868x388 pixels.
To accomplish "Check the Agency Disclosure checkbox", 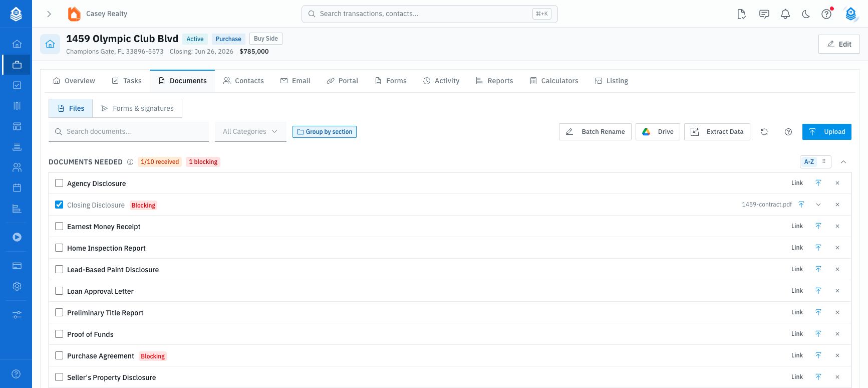I will point(59,183).
